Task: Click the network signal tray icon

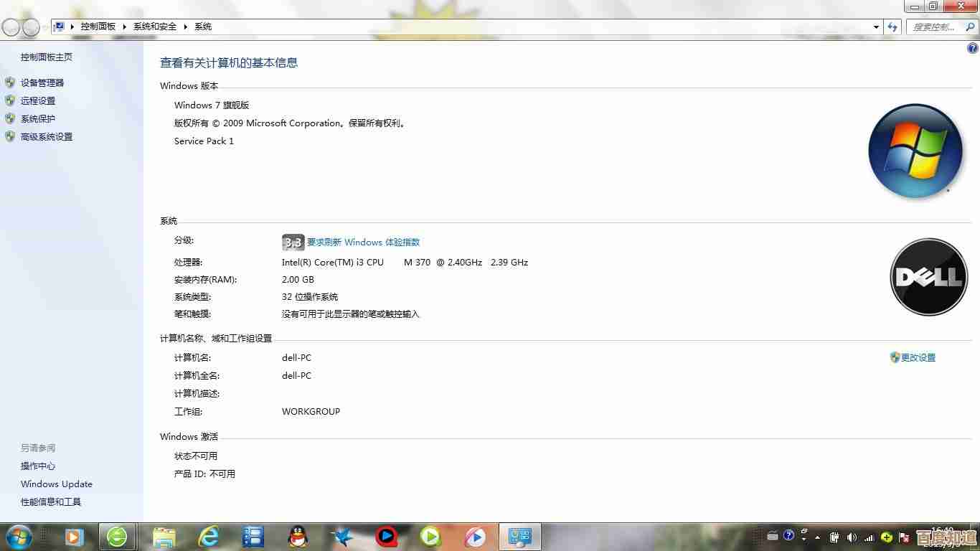Action: 869,537
